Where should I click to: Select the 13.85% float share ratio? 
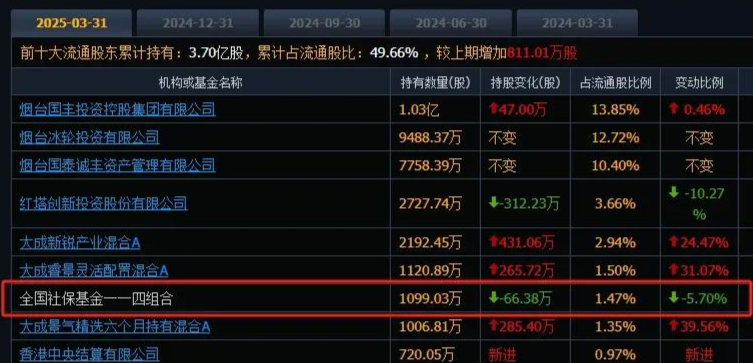615,110
